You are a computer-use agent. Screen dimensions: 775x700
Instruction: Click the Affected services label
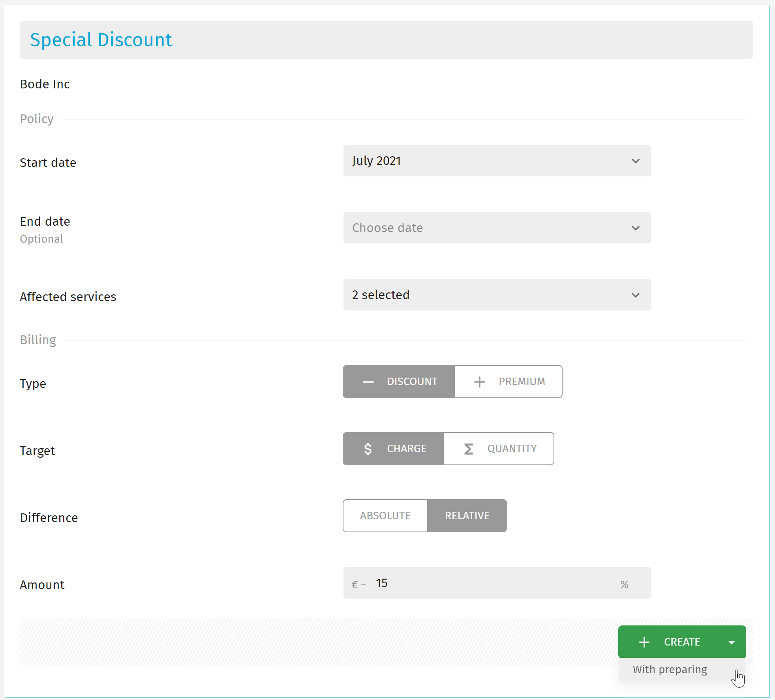click(68, 297)
